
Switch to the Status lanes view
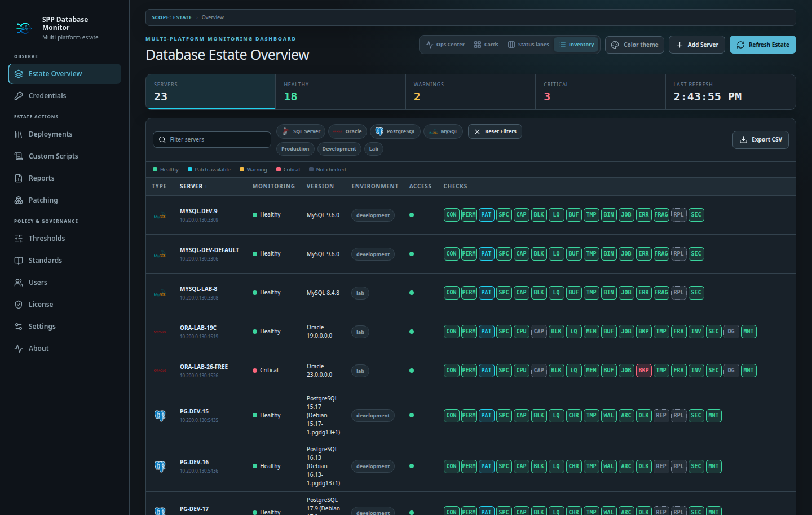528,45
